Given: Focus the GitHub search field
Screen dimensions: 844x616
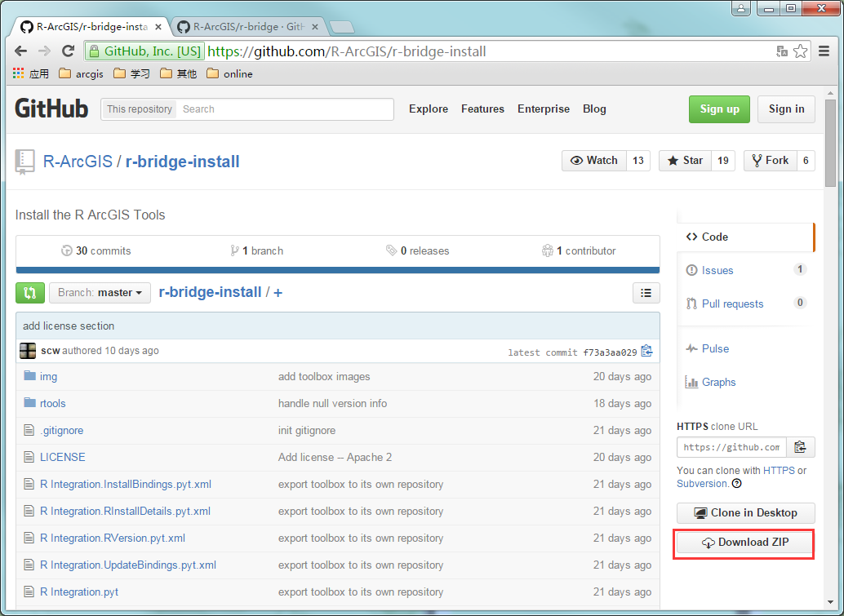Looking at the screenshot, I should (x=286, y=109).
